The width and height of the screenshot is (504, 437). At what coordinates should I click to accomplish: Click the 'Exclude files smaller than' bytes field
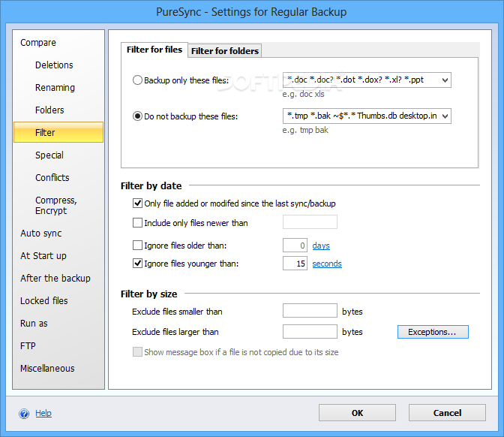(310, 311)
